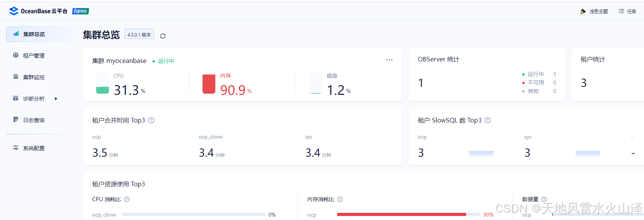Image resolution: width=644 pixels, height=220 pixels.
Task: Click the 31.3 CPU percentage value
Action: [x=126, y=90]
